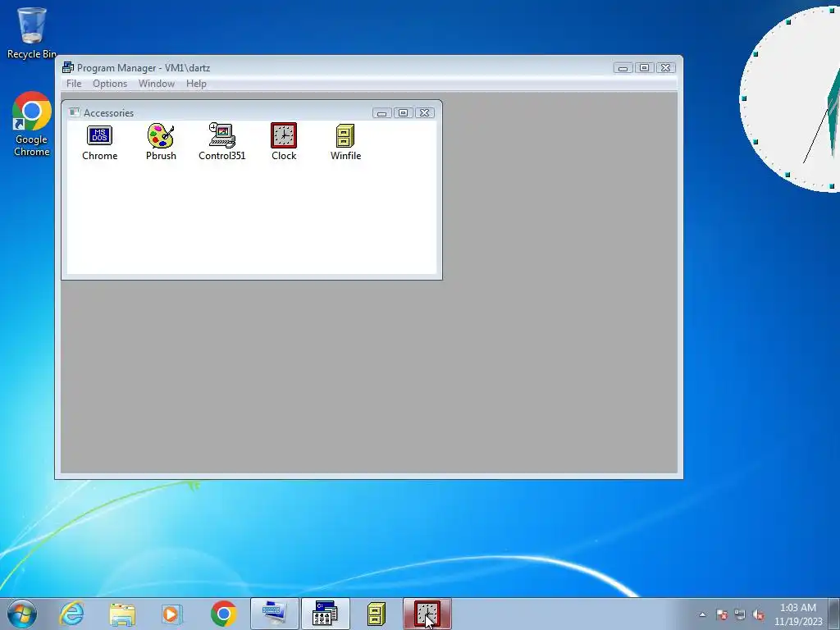The height and width of the screenshot is (630, 840).
Task: Click the muted volume tray icon
Action: 758,614
